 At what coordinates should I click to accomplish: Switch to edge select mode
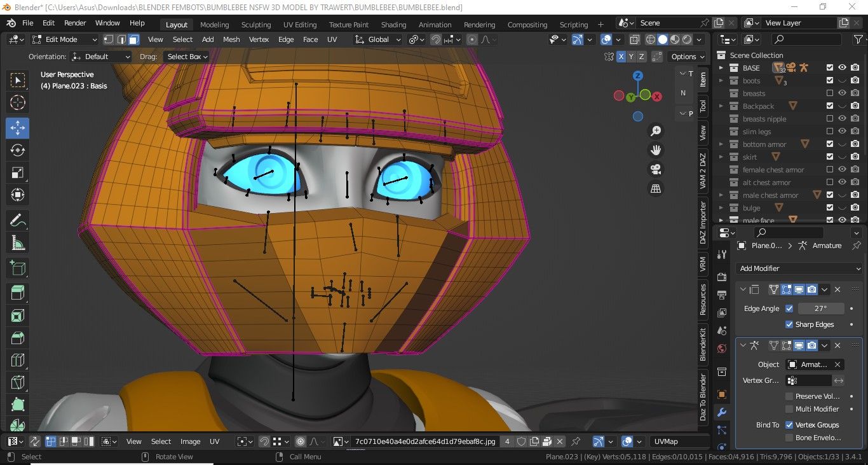coord(121,39)
